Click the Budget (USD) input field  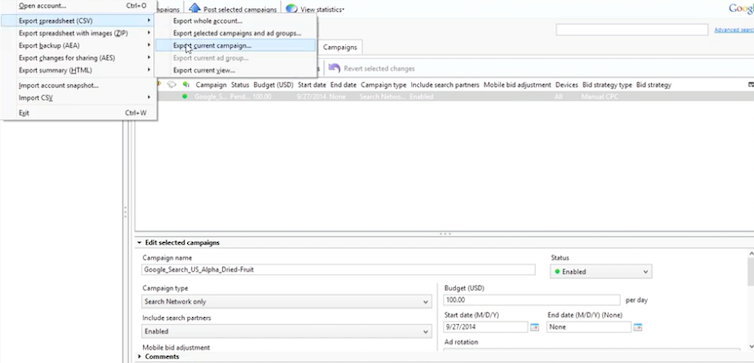[x=532, y=300]
